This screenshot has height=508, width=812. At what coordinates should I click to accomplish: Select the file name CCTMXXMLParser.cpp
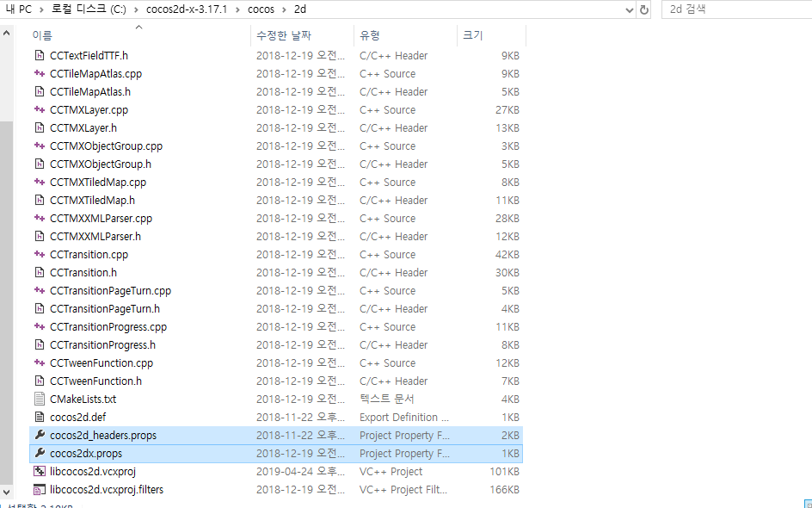point(101,218)
